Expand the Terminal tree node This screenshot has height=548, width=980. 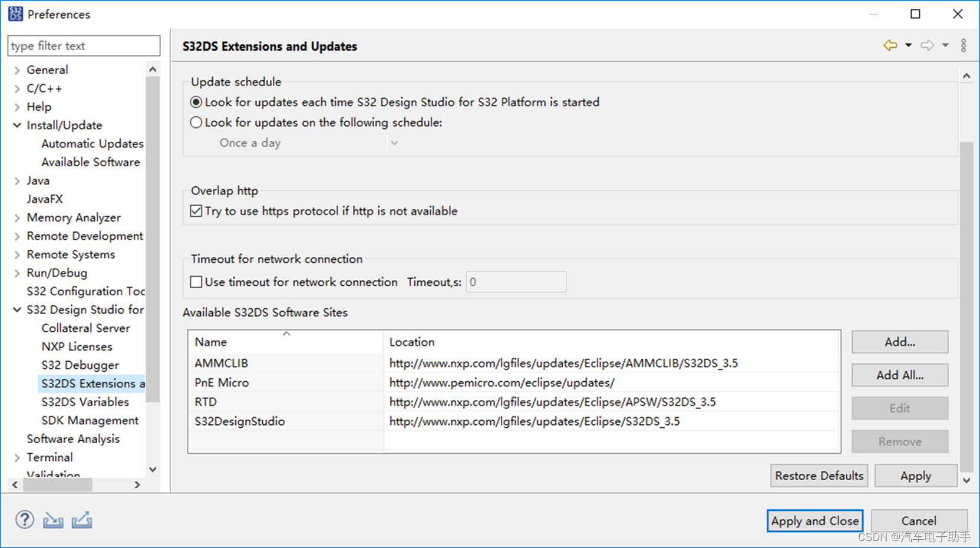point(17,458)
